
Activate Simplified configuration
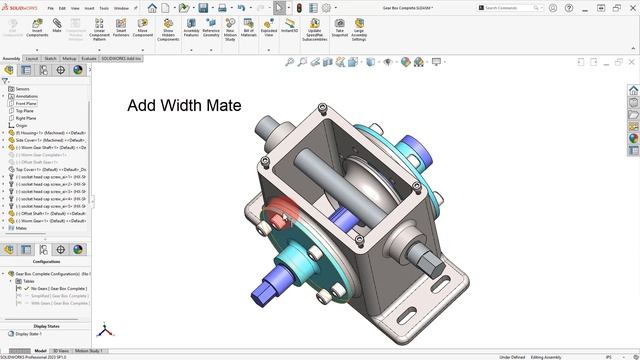pos(60,296)
